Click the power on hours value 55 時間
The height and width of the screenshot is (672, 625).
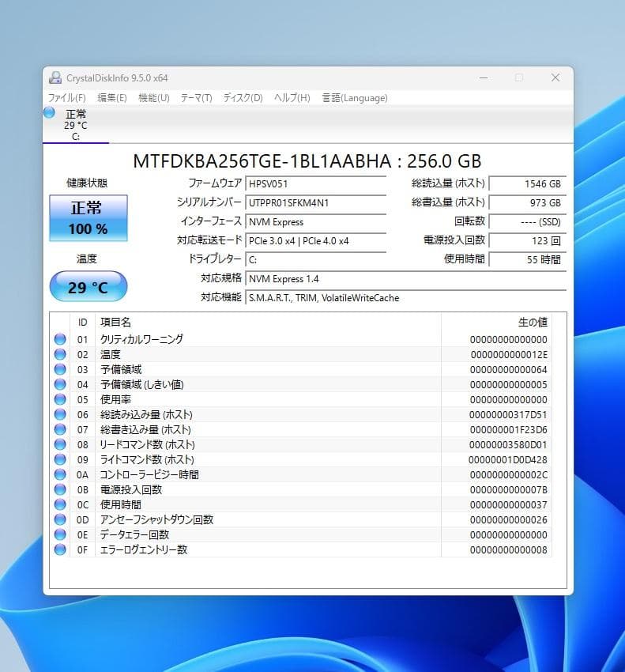click(527, 260)
